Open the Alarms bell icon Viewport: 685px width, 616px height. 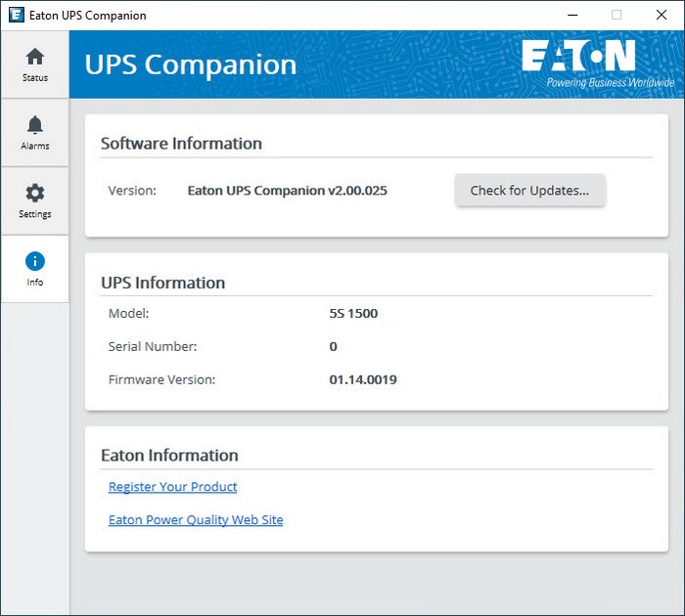point(35,125)
